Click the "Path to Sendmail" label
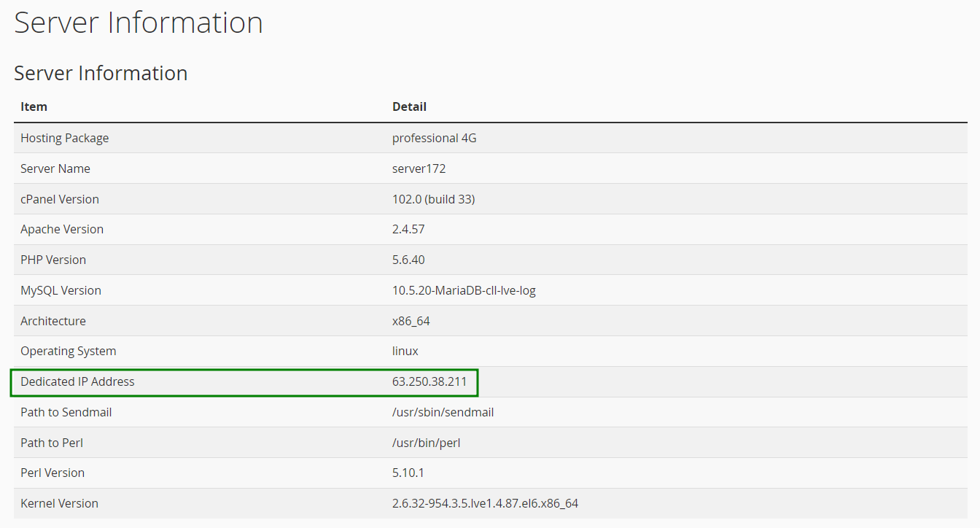This screenshot has width=980, height=528. (x=66, y=412)
